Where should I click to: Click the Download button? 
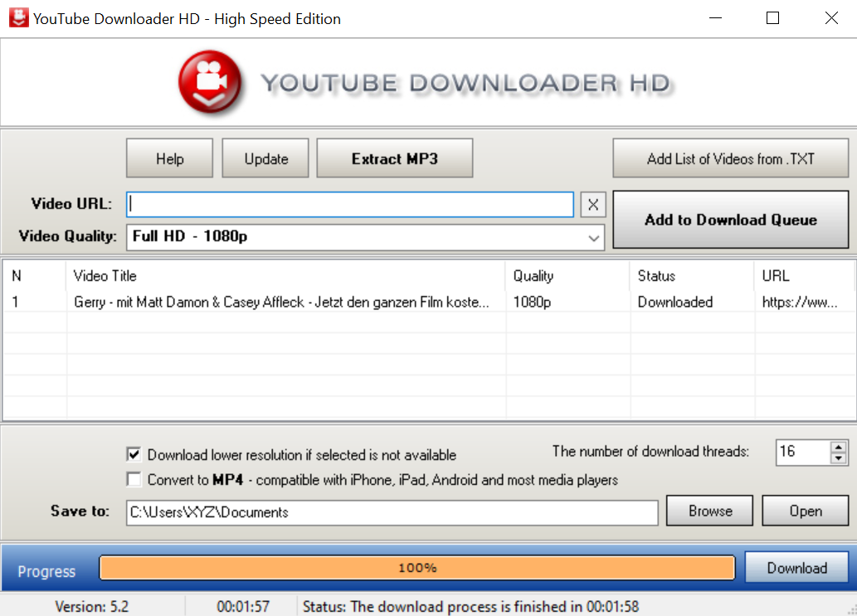[x=797, y=568]
